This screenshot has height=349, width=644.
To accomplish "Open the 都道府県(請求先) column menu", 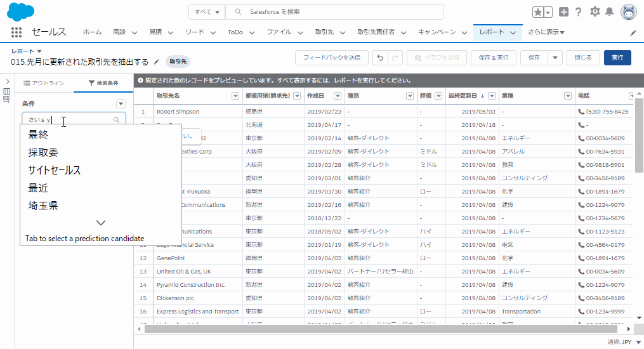I will click(x=298, y=96).
